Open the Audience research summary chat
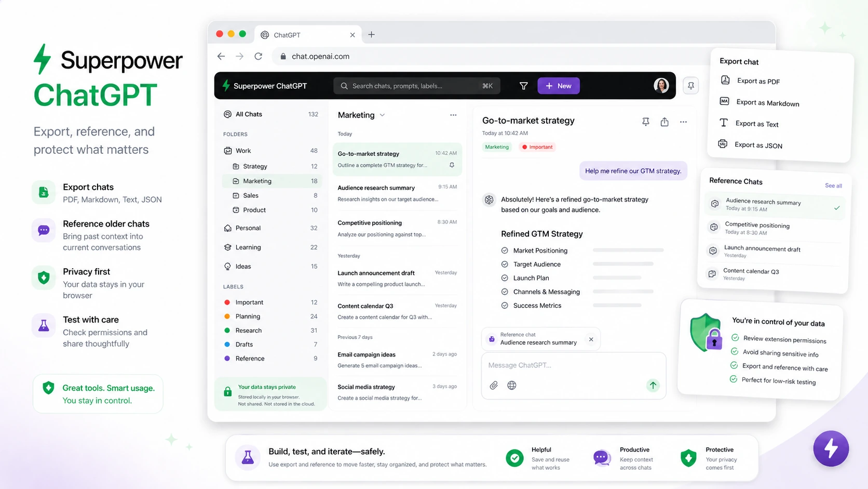 click(397, 193)
